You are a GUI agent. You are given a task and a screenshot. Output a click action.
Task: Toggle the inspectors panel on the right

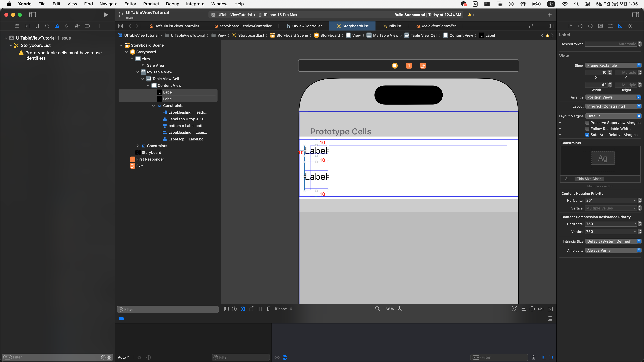(x=635, y=15)
